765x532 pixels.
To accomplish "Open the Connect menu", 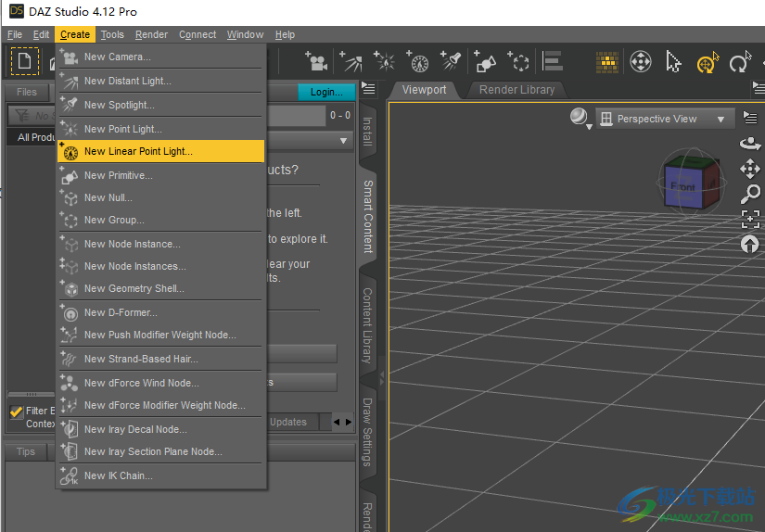I will [198, 34].
